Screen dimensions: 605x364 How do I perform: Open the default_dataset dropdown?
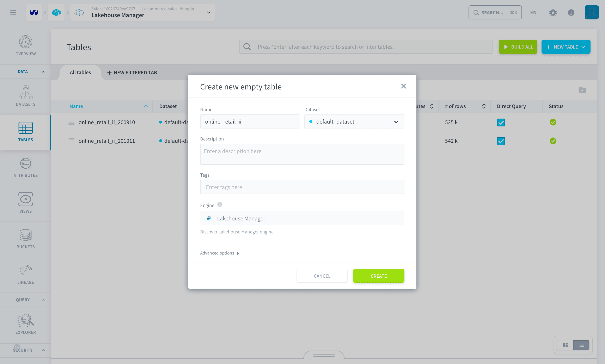(354, 122)
